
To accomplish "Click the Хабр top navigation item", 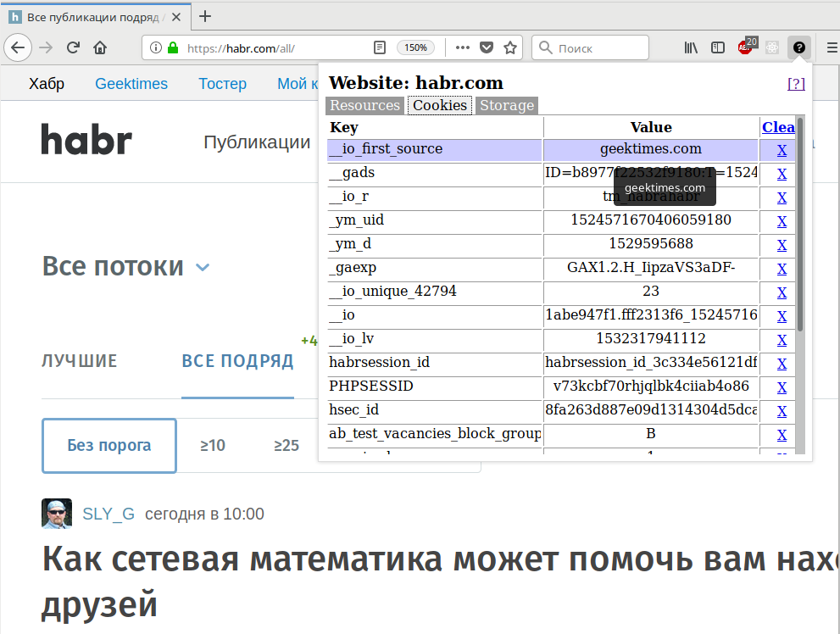I will pyautogui.click(x=47, y=84).
